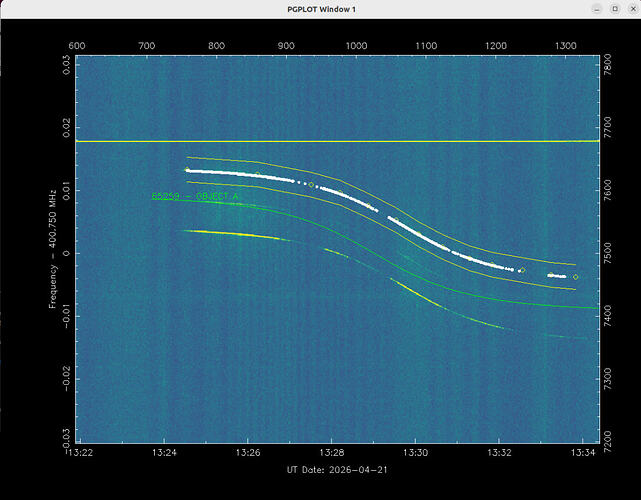Close the PGPLOT Window 1
Image resolution: width=641 pixels, height=500 pixels.
[633, 9]
